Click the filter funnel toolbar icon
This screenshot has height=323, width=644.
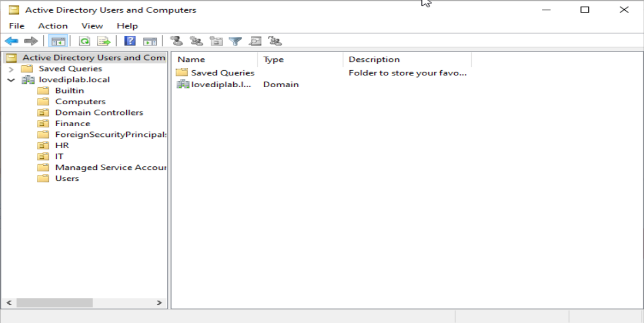tap(235, 41)
